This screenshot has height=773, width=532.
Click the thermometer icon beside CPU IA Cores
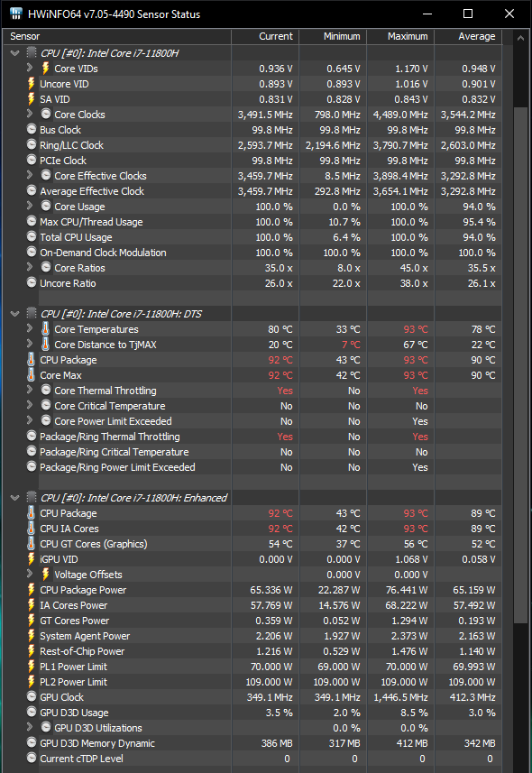pyautogui.click(x=31, y=528)
